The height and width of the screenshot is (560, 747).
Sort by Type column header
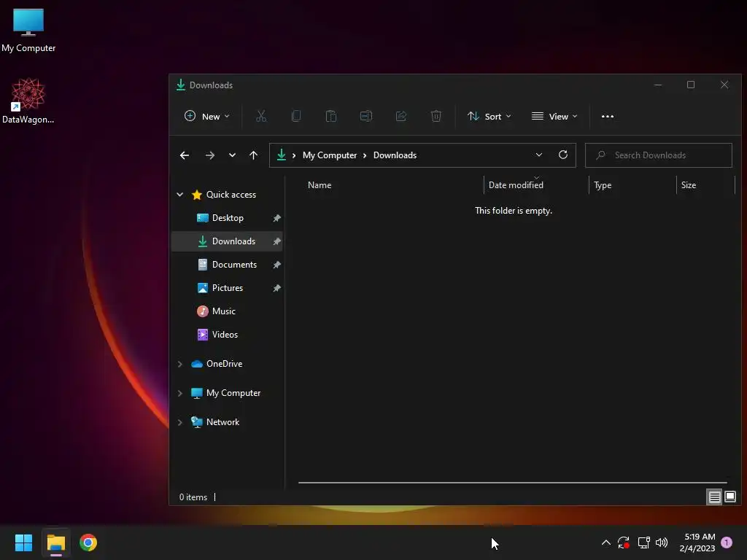pyautogui.click(x=603, y=185)
